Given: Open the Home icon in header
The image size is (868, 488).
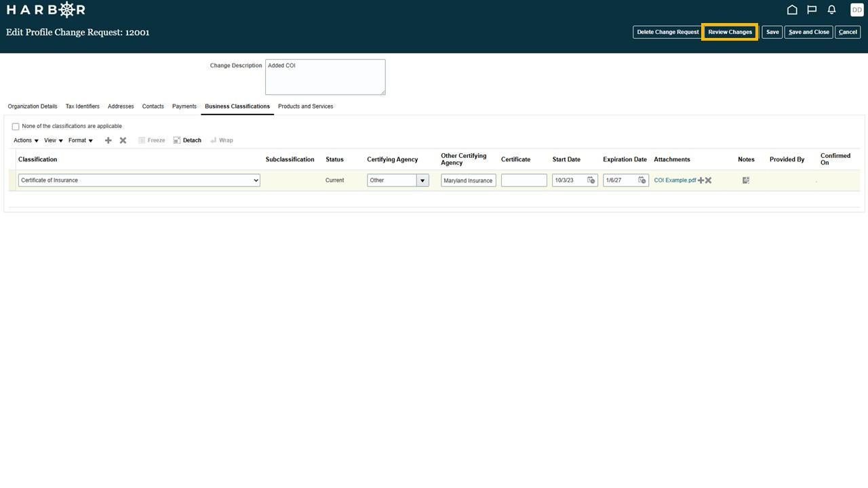Looking at the screenshot, I should pyautogui.click(x=791, y=9).
